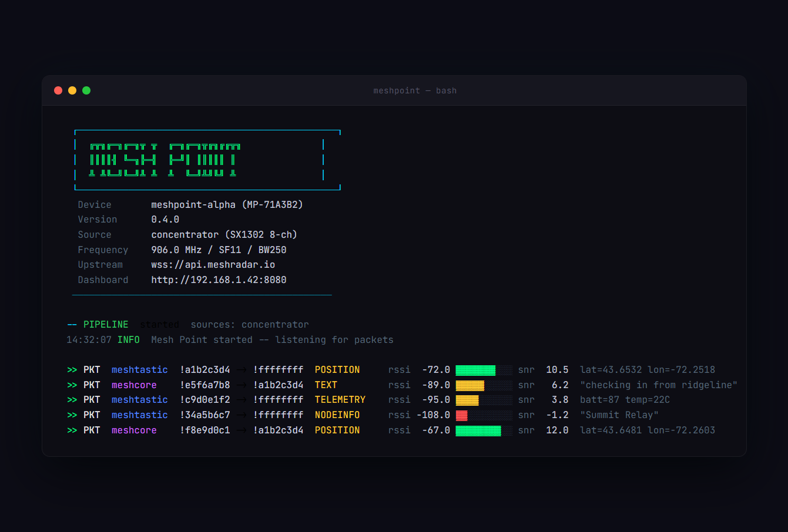Click the snr value "6.2"

[560, 385]
